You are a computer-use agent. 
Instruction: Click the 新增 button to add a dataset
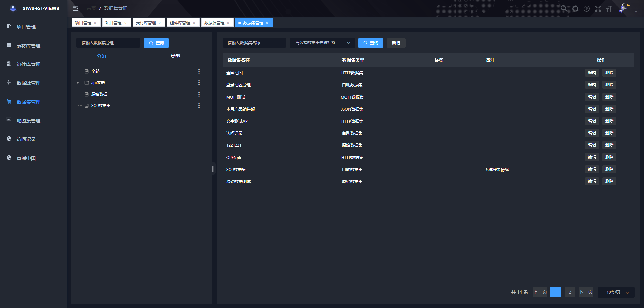point(396,43)
